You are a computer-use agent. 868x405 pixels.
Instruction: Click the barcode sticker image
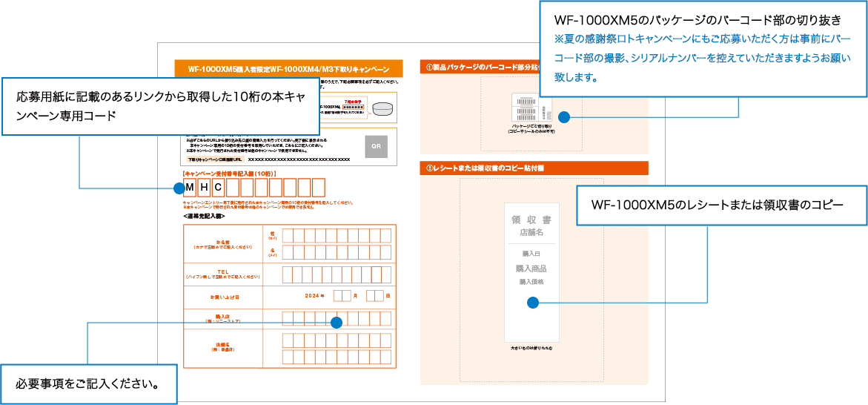coord(528,108)
